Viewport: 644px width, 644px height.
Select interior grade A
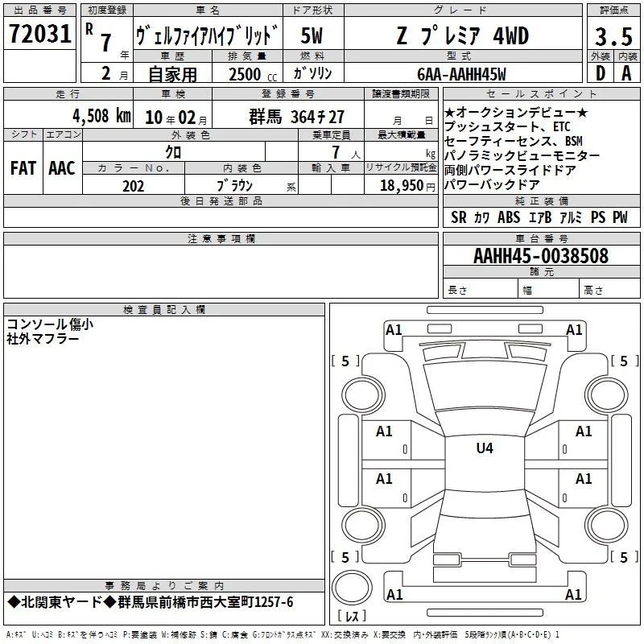[x=626, y=73]
